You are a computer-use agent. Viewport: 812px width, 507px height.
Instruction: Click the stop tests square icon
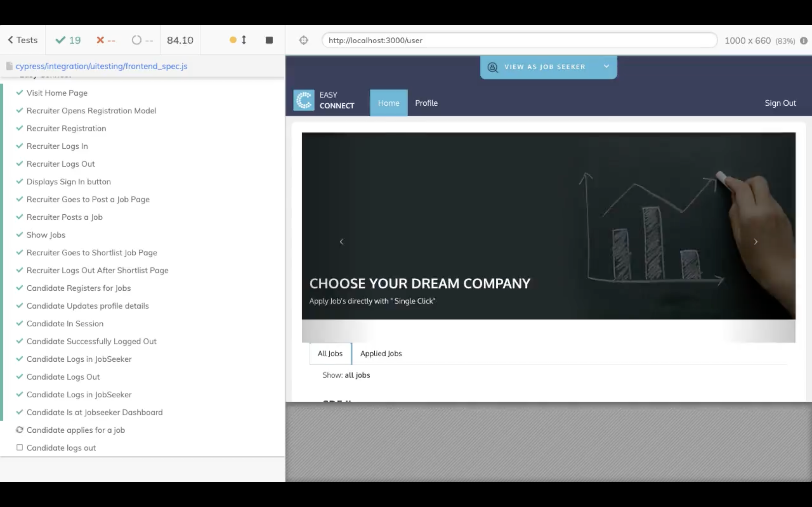[x=269, y=40]
